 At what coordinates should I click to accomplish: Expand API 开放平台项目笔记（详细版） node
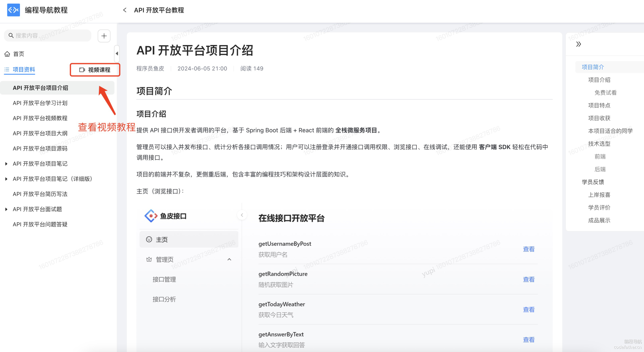pos(6,179)
